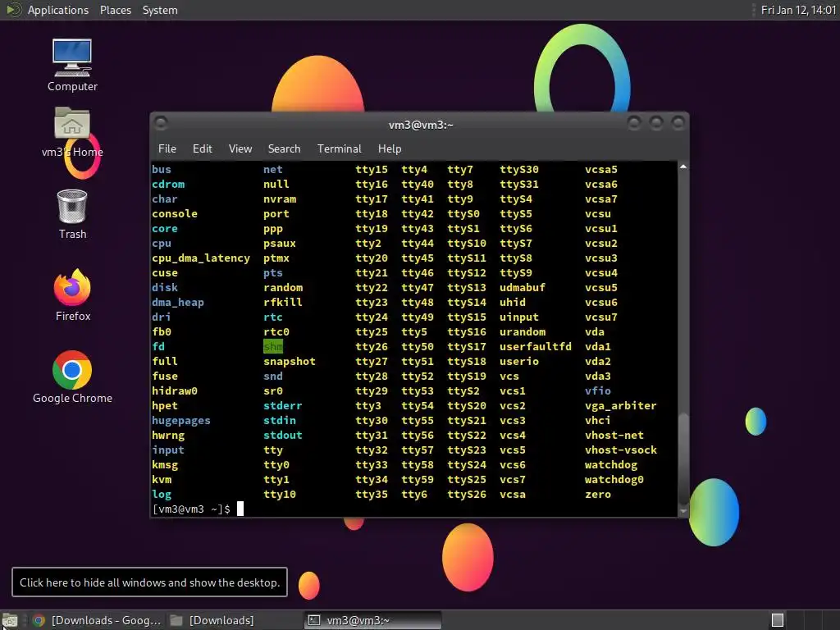840x630 pixels.
Task: Click the 'rfkill' entry
Action: tap(283, 302)
